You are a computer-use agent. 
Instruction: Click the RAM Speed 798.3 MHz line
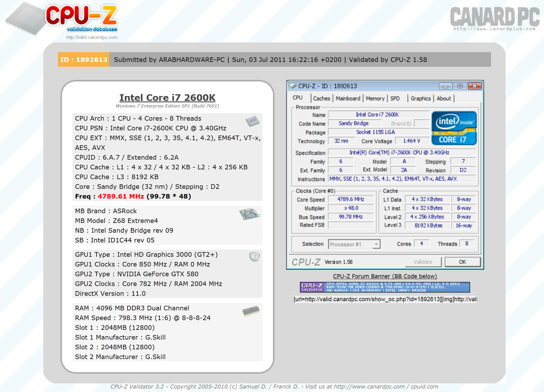click(143, 318)
